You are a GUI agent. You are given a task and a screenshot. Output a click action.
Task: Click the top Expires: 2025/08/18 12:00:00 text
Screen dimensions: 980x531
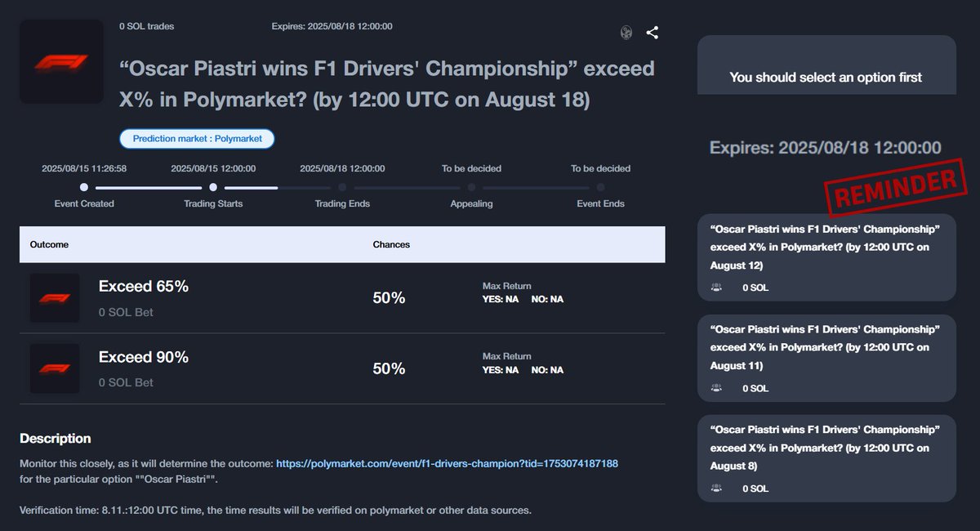click(332, 26)
